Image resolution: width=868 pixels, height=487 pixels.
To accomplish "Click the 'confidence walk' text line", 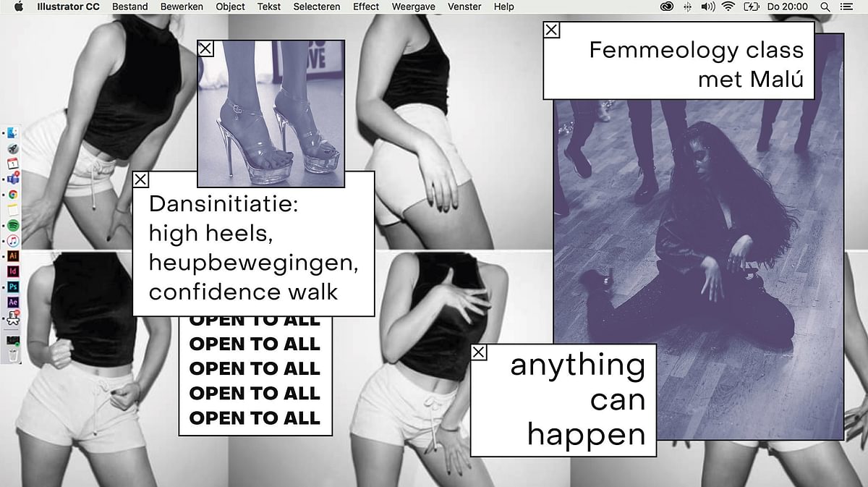I will pyautogui.click(x=243, y=292).
